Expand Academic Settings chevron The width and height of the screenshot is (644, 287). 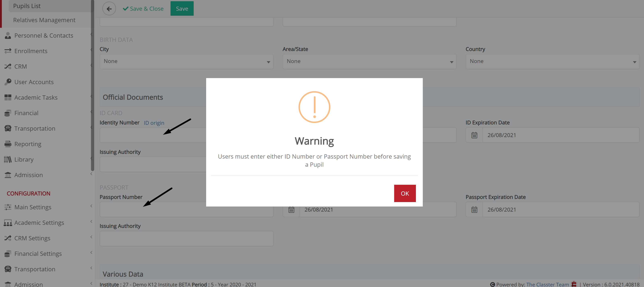tap(91, 222)
